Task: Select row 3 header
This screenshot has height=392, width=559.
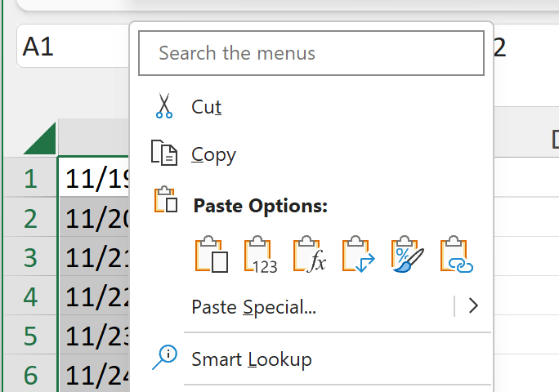Action: [x=30, y=258]
